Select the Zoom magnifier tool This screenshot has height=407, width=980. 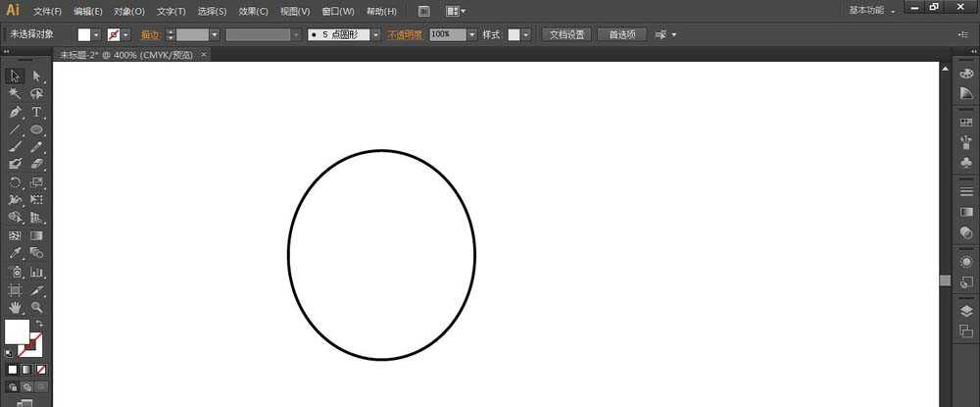click(x=36, y=306)
